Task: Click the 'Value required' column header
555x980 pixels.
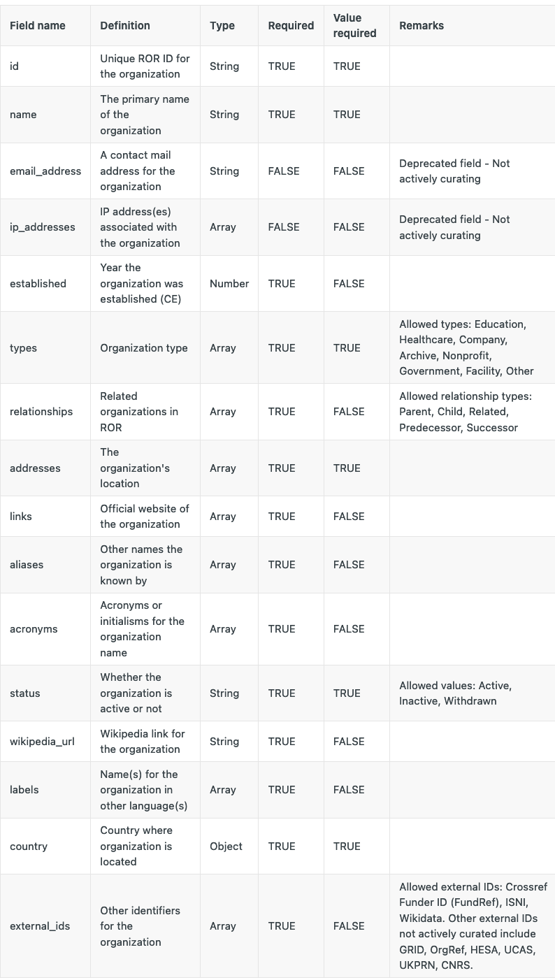Action: (x=354, y=26)
